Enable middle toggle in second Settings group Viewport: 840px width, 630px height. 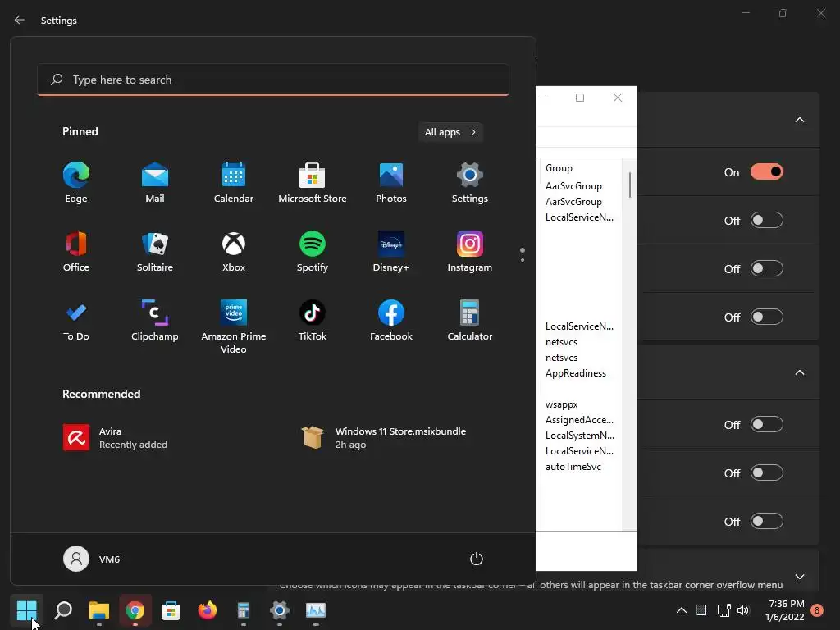(767, 472)
